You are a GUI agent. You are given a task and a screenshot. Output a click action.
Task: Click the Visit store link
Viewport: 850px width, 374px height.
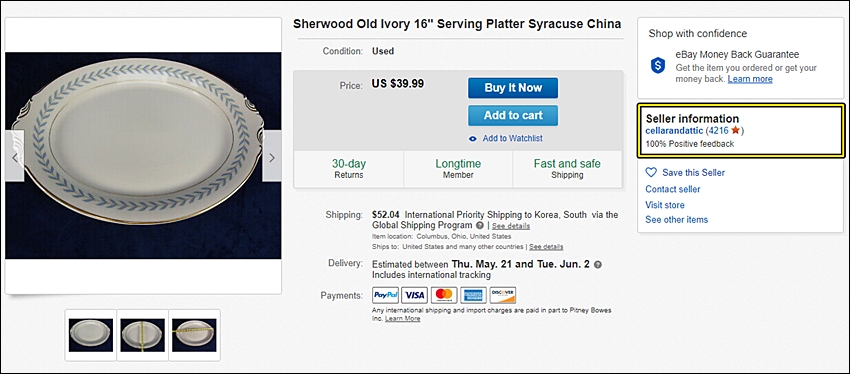point(665,205)
